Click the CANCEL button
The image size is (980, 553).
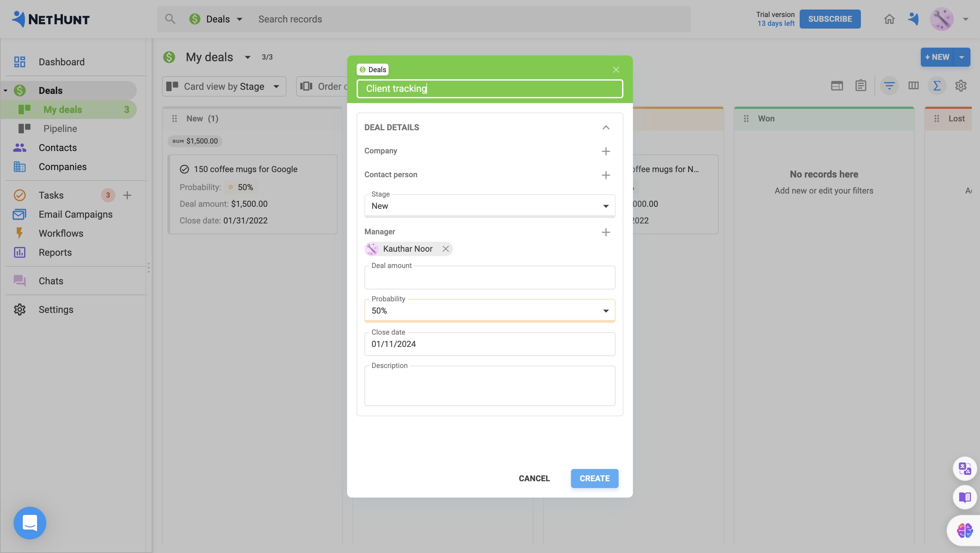pyautogui.click(x=534, y=479)
